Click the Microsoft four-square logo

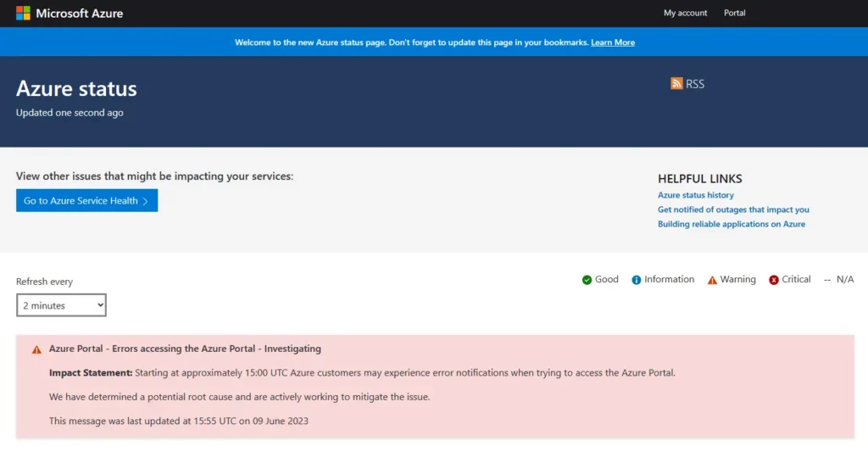click(23, 13)
